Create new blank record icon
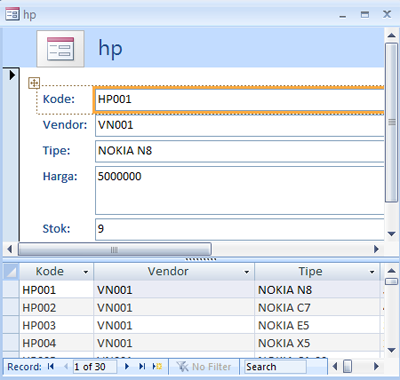The height and width of the screenshot is (380, 400). click(x=157, y=367)
